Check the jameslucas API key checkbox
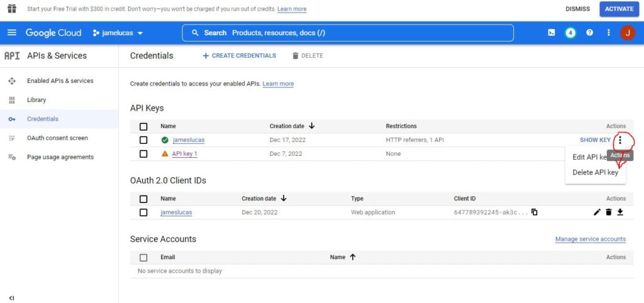This screenshot has width=644, height=303. click(143, 140)
